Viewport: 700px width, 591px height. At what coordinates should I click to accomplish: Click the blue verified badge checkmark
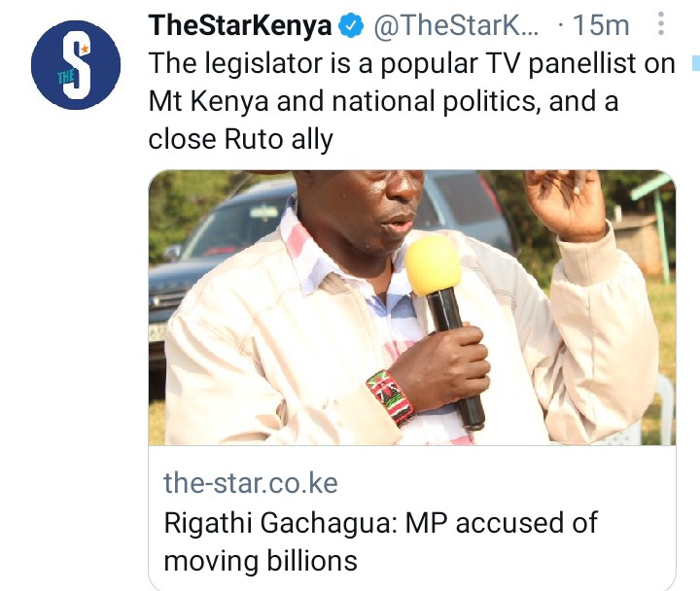352,25
